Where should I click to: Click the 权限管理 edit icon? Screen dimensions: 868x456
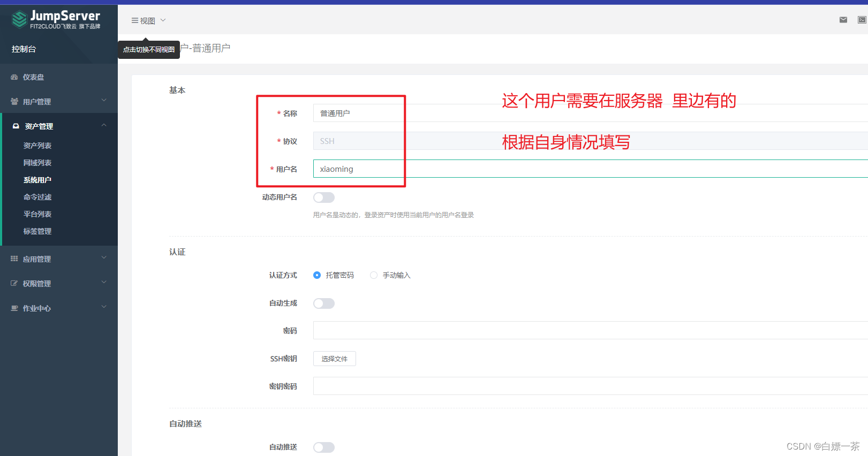(x=14, y=283)
